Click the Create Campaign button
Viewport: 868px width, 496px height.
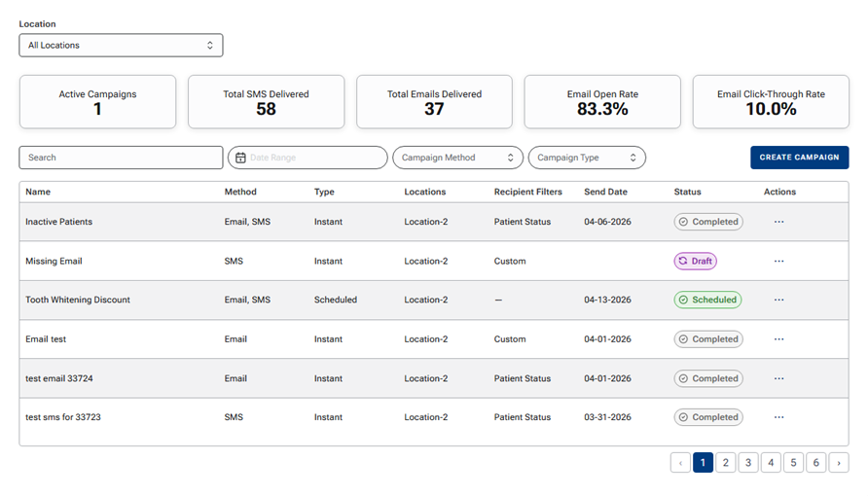[x=799, y=158]
